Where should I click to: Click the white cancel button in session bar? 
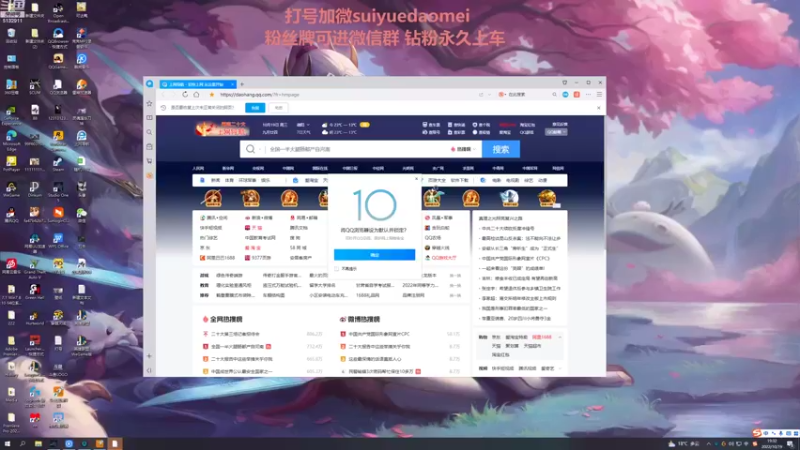pos(278,108)
